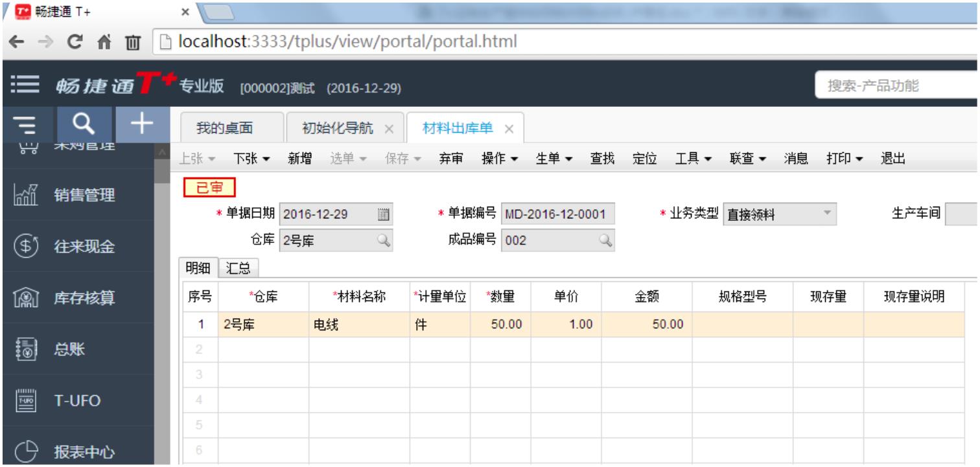Click 定位 in the toolbar
980x467 pixels.
tap(644, 159)
